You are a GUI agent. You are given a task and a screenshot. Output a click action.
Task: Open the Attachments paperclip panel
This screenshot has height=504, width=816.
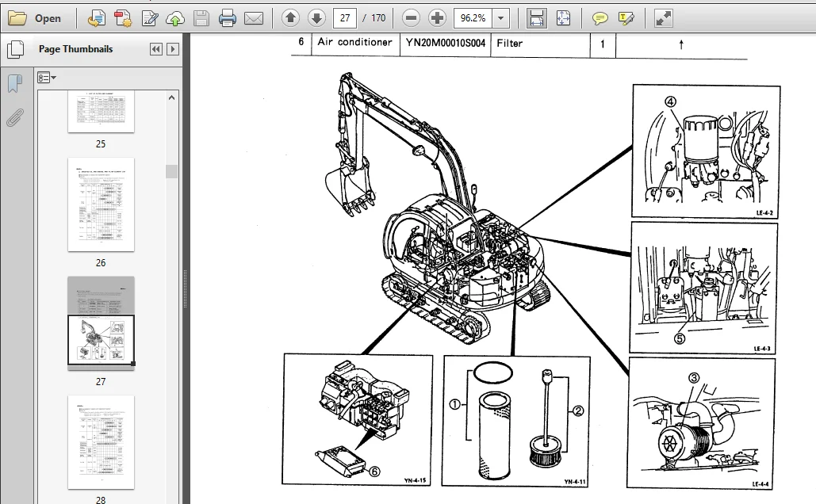(15, 117)
